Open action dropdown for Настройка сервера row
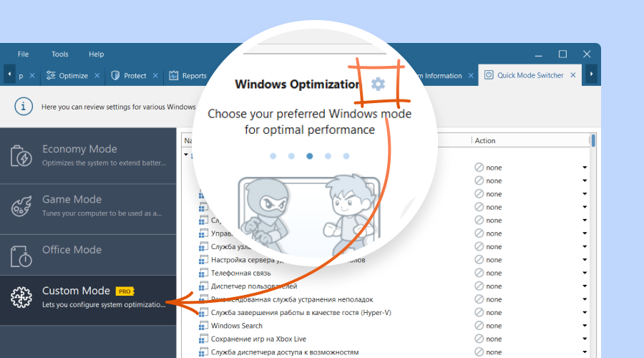The width and height of the screenshot is (644, 358). tap(585, 260)
